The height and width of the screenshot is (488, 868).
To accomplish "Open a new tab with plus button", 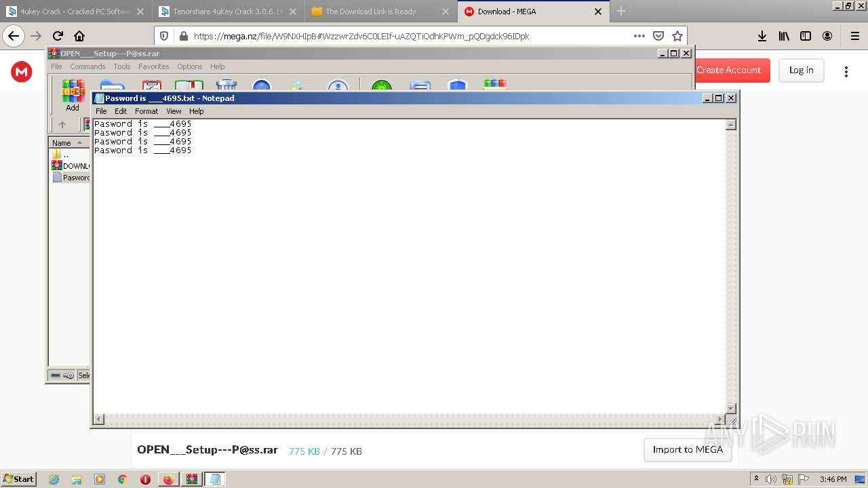I will click(x=621, y=11).
